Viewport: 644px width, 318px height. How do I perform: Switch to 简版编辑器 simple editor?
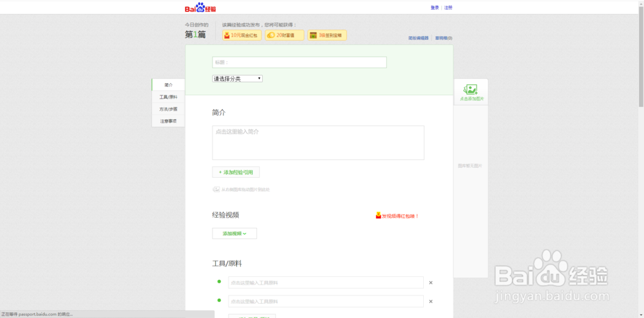tap(418, 38)
